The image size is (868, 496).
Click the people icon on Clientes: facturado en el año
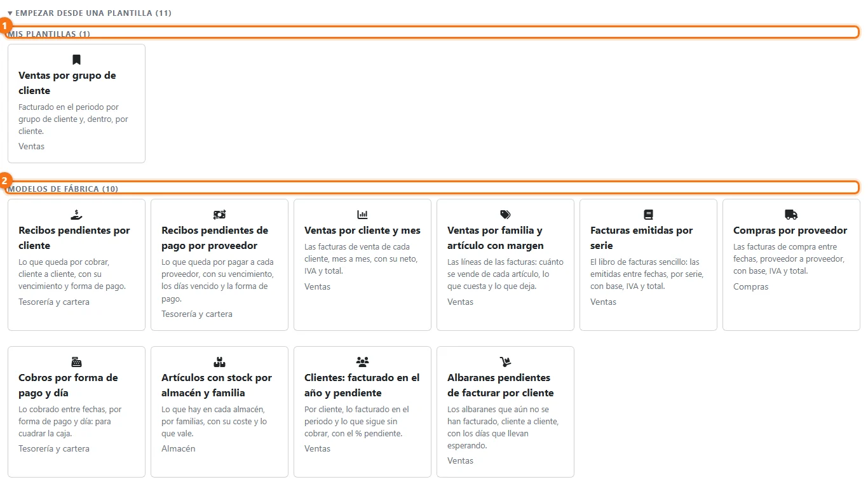[362, 362]
